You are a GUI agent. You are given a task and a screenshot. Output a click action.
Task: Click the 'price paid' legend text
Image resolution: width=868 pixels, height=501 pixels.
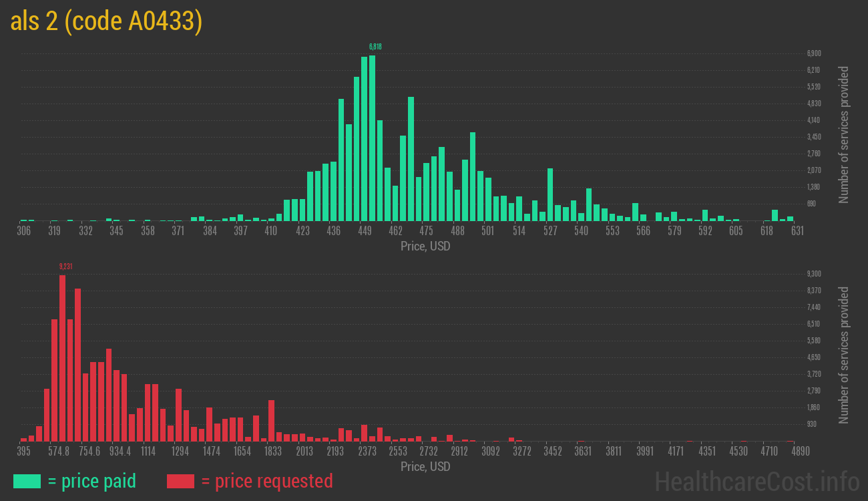click(x=92, y=481)
